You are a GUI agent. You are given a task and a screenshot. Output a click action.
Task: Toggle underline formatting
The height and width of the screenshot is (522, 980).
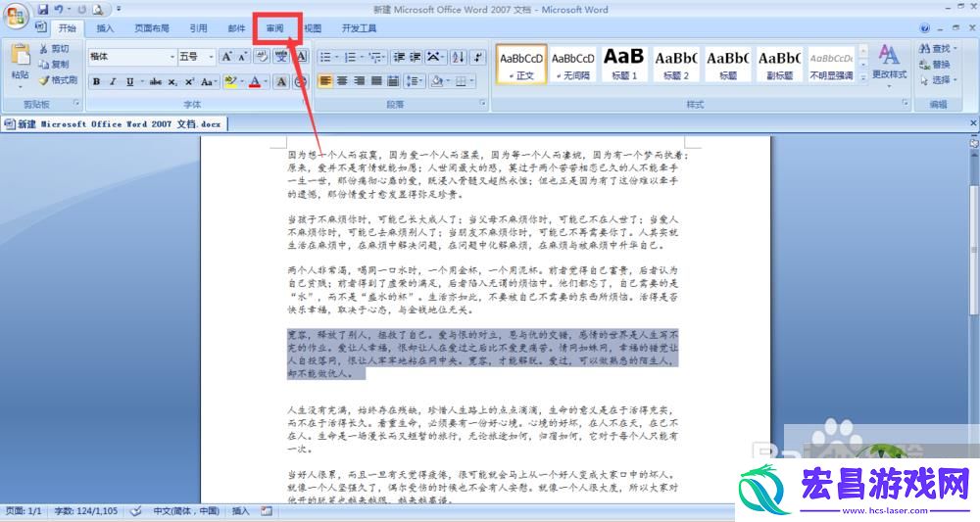click(129, 82)
